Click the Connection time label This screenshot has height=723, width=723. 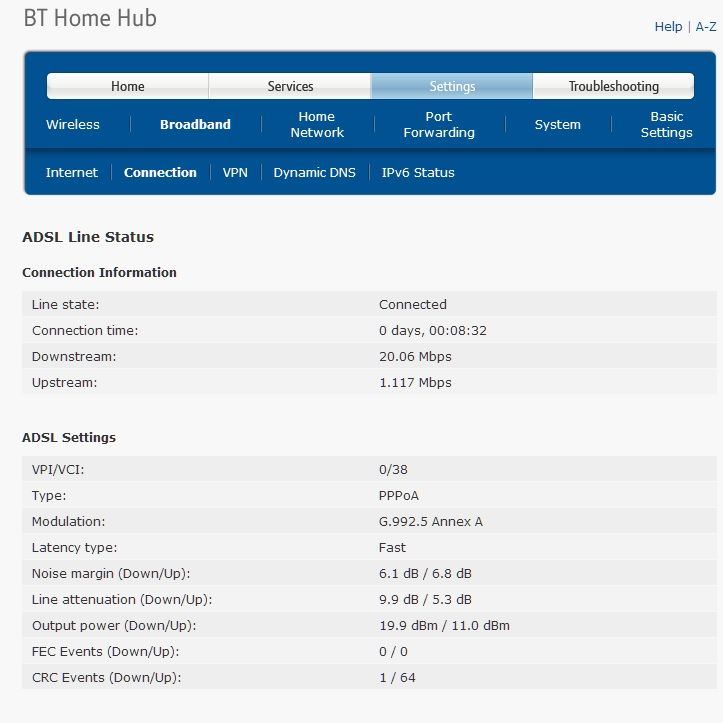[x=85, y=331]
